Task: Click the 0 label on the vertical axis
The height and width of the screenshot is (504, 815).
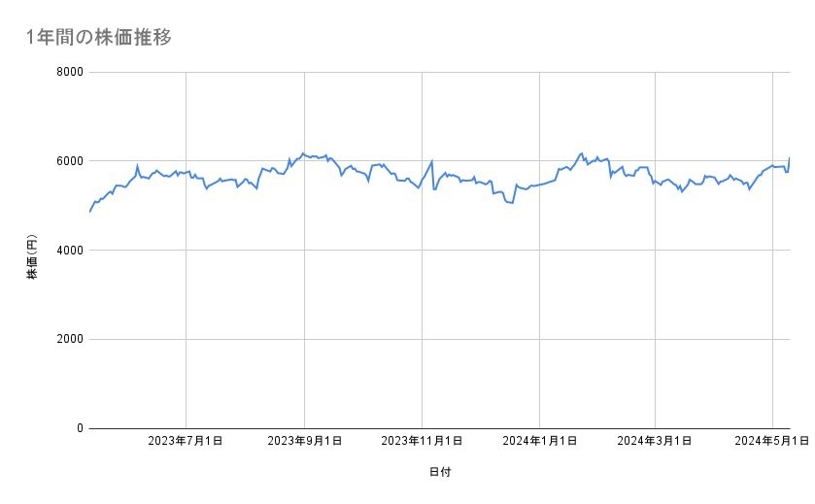Action: [x=78, y=428]
